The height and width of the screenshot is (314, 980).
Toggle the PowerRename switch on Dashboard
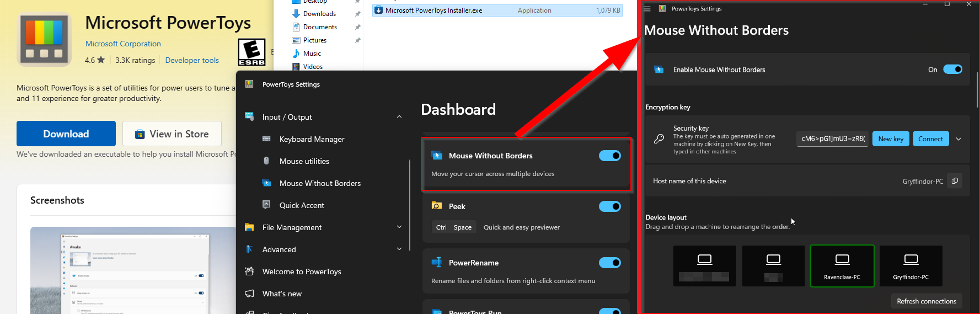(x=610, y=263)
